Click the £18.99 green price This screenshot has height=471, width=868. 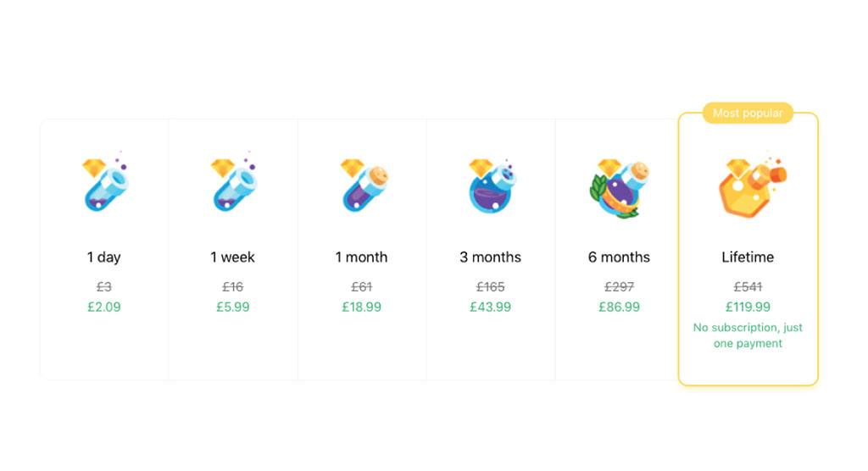pyautogui.click(x=361, y=308)
